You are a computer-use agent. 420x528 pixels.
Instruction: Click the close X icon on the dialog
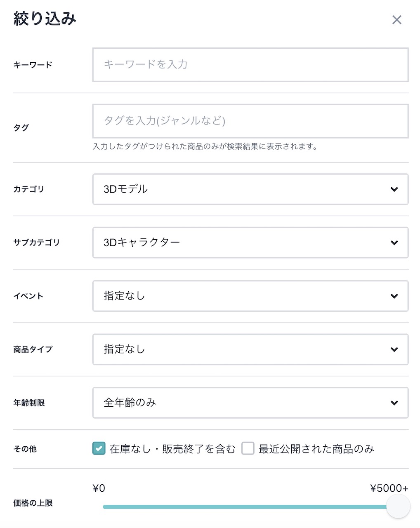[396, 19]
